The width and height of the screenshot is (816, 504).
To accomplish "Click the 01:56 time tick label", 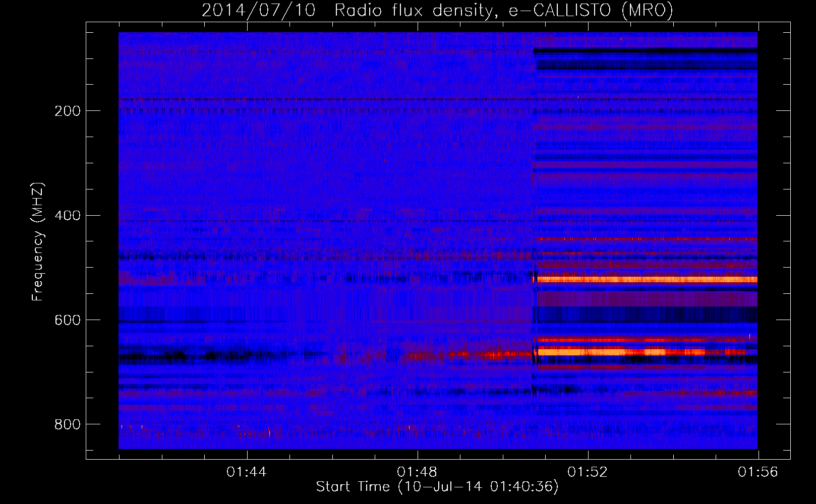I will [x=758, y=472].
